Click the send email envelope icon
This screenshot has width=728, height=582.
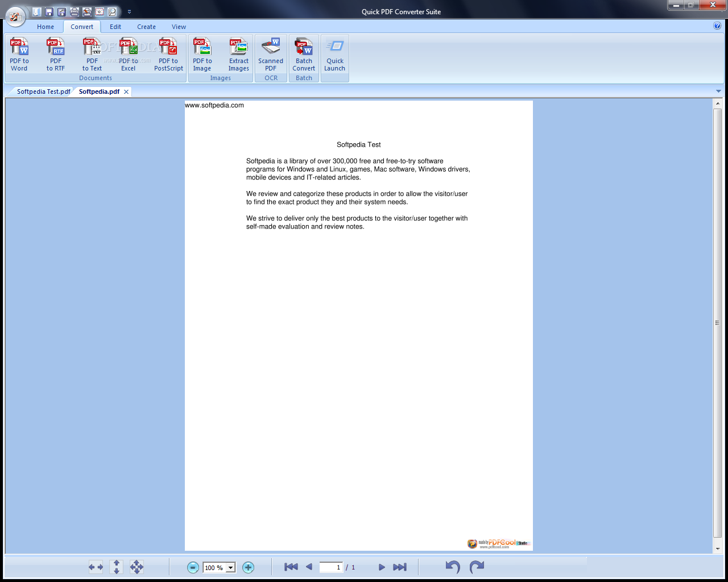100,11
